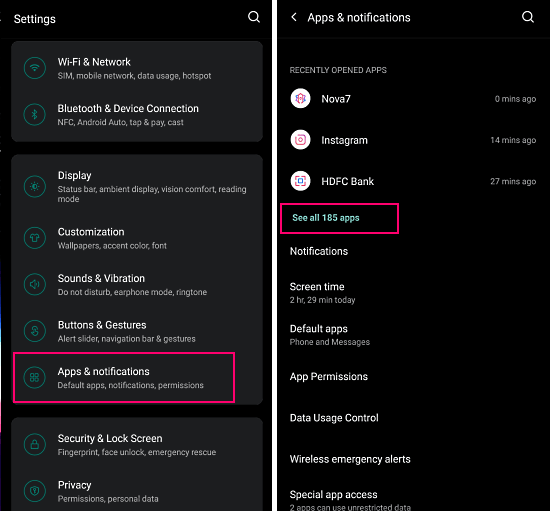Tap the Security lock icon
The width and height of the screenshot is (550, 511).
pyautogui.click(x=34, y=445)
